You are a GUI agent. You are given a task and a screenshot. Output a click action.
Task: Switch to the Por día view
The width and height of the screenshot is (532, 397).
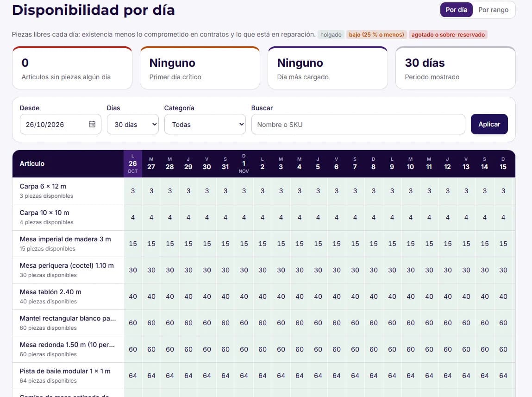click(x=456, y=10)
